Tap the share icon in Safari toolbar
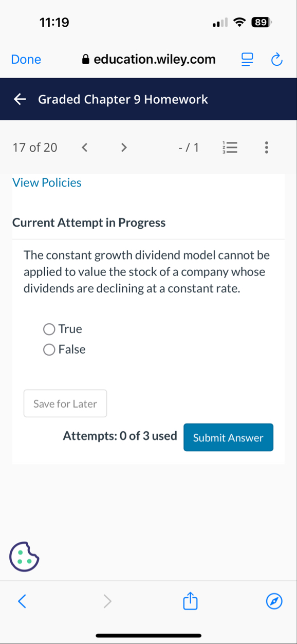The image size is (297, 644). point(190,601)
